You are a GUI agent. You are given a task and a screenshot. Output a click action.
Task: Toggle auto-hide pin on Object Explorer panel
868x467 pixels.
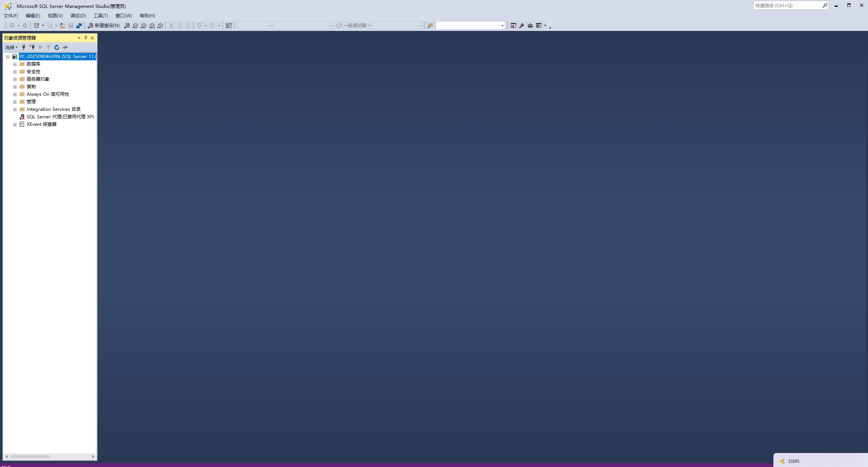(86, 38)
